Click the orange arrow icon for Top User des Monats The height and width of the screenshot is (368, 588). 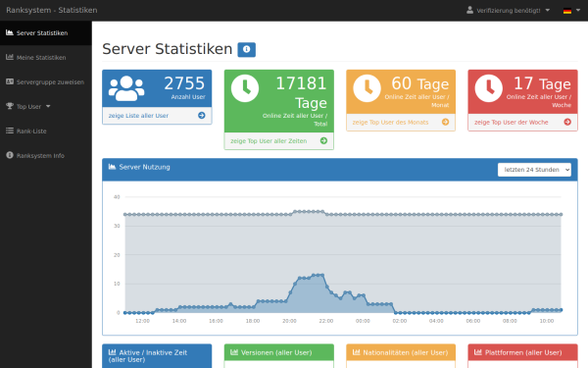pyautogui.click(x=446, y=122)
